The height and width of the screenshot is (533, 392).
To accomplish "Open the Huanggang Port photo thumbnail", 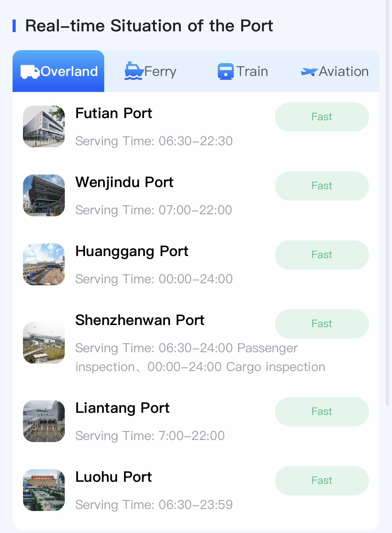I will 44,264.
